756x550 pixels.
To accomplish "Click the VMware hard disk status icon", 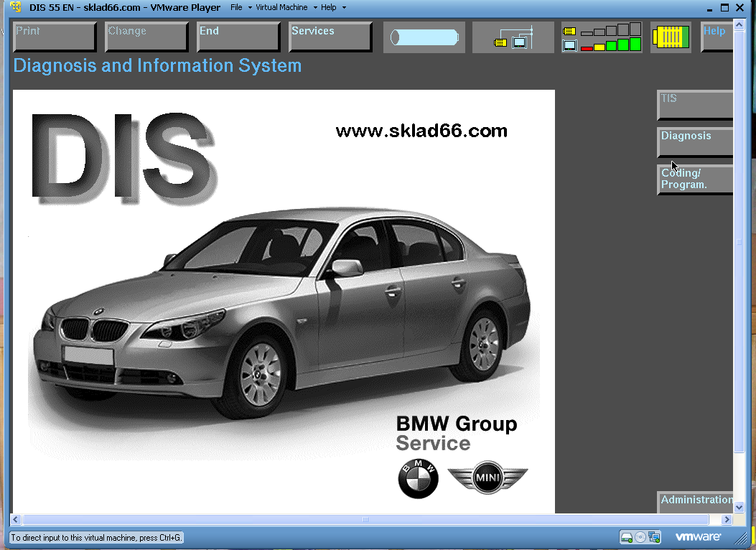I will click(x=626, y=537).
